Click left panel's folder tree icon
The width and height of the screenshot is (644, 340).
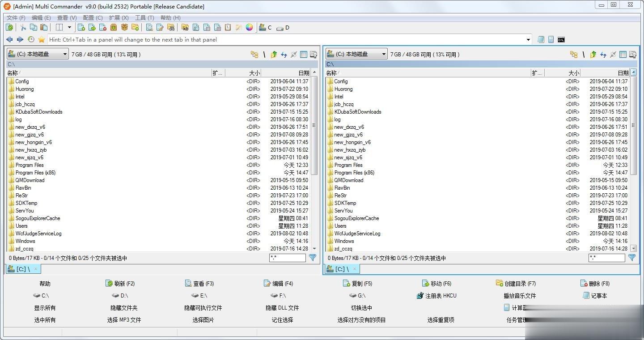point(254,55)
